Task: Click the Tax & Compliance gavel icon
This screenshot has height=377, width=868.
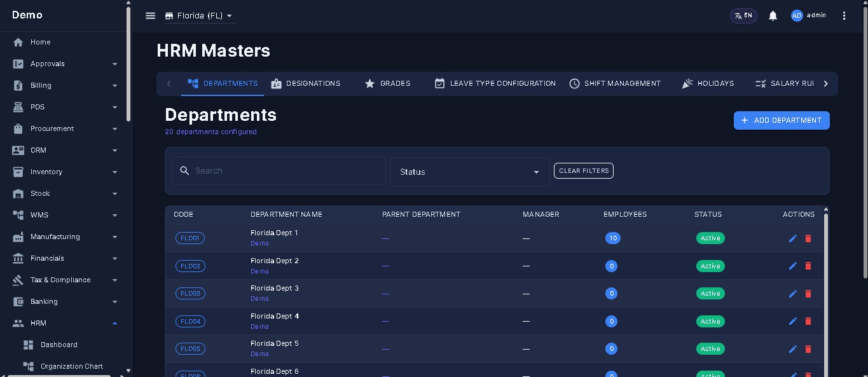Action: pyautogui.click(x=18, y=280)
